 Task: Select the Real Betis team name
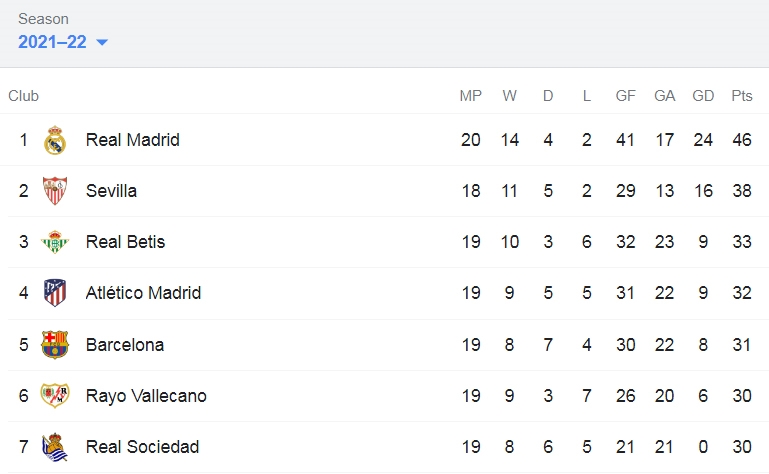126,242
